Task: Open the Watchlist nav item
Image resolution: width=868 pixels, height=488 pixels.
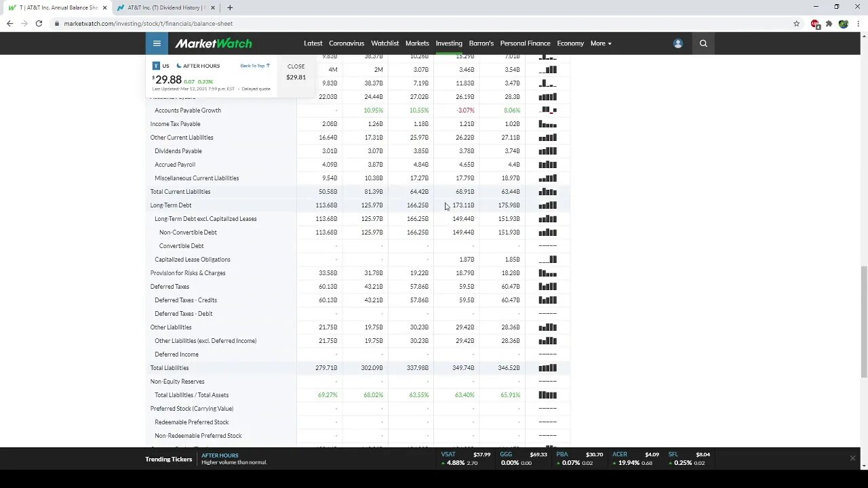Action: (x=385, y=43)
